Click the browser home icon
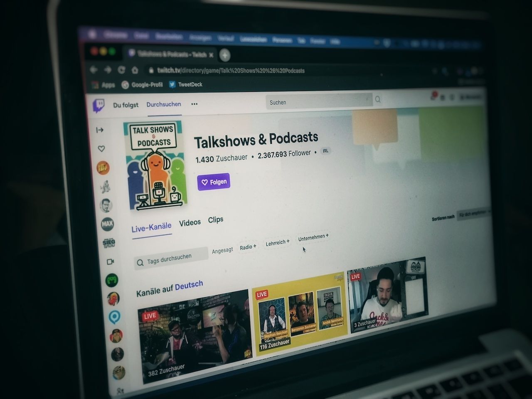 click(135, 70)
